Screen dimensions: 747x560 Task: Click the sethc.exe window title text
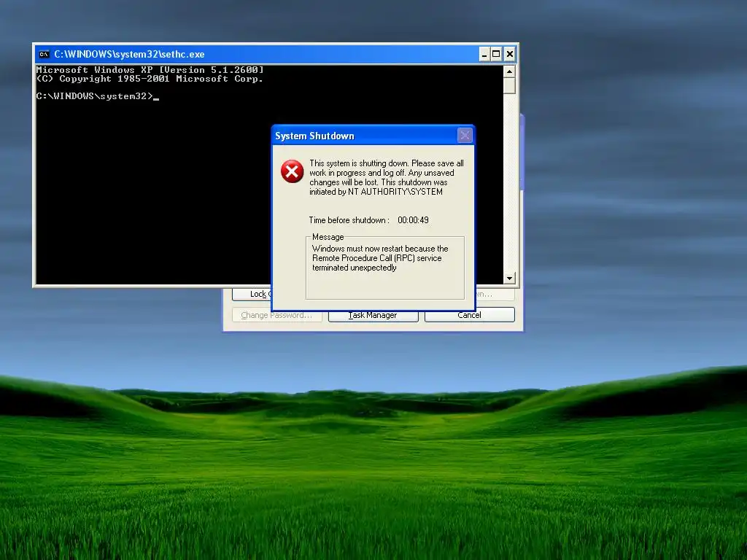coord(129,54)
